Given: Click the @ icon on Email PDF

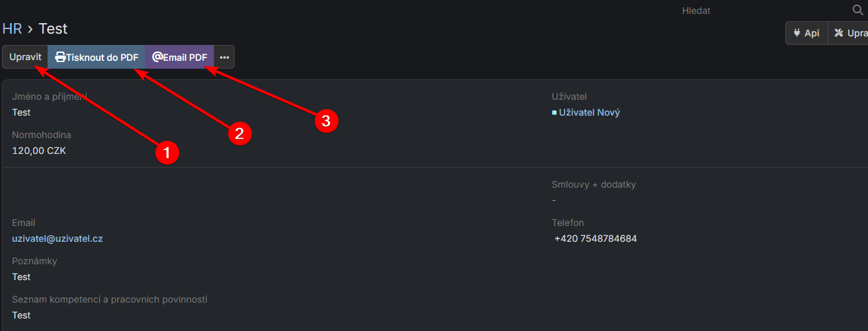Looking at the screenshot, I should click(x=157, y=57).
